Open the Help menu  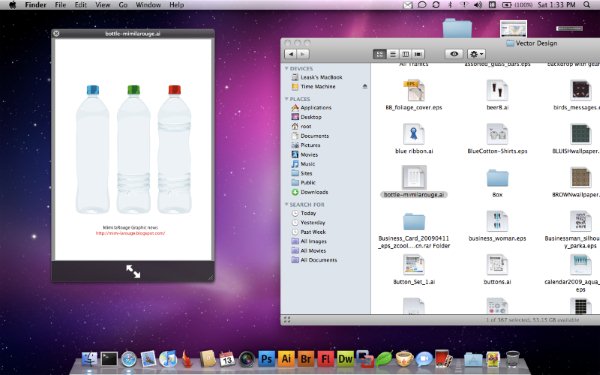[177, 5]
